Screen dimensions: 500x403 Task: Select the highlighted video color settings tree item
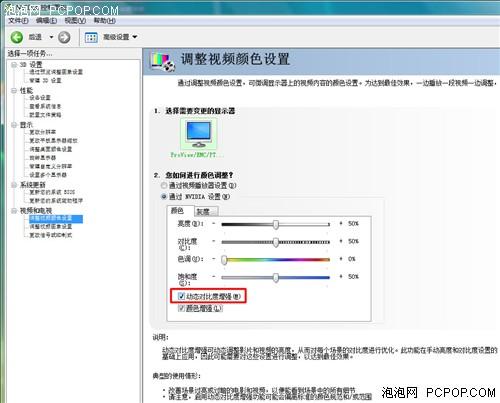[x=56, y=218]
